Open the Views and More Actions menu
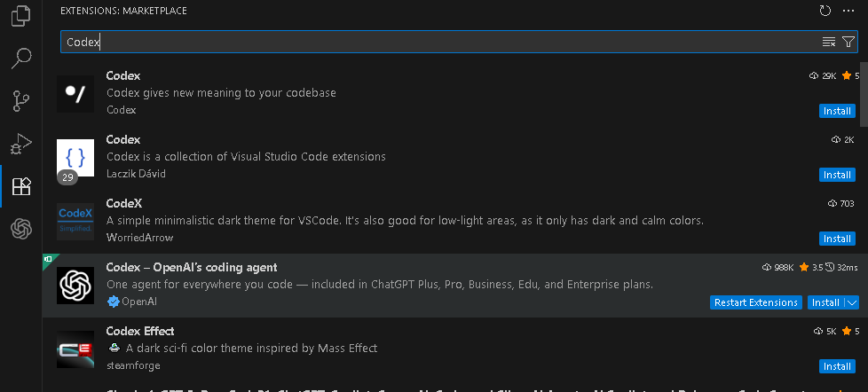The width and height of the screenshot is (868, 392). click(x=847, y=11)
